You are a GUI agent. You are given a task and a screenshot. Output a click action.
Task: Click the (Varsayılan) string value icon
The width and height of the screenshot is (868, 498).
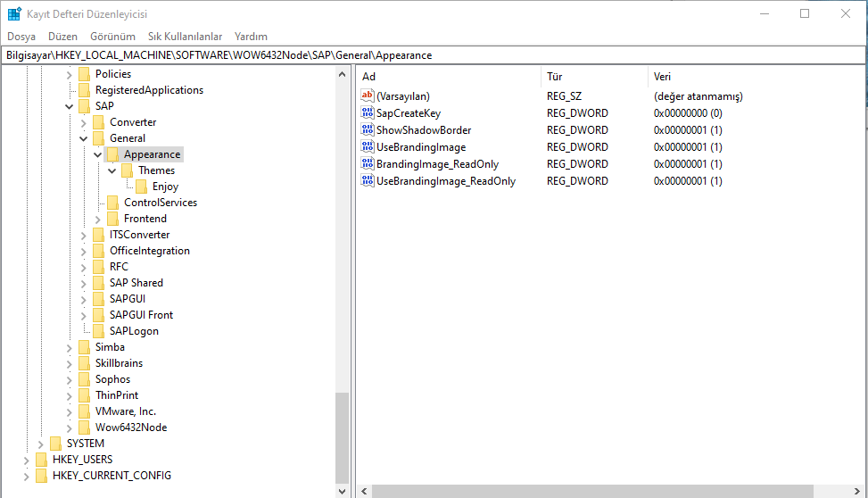tap(368, 95)
